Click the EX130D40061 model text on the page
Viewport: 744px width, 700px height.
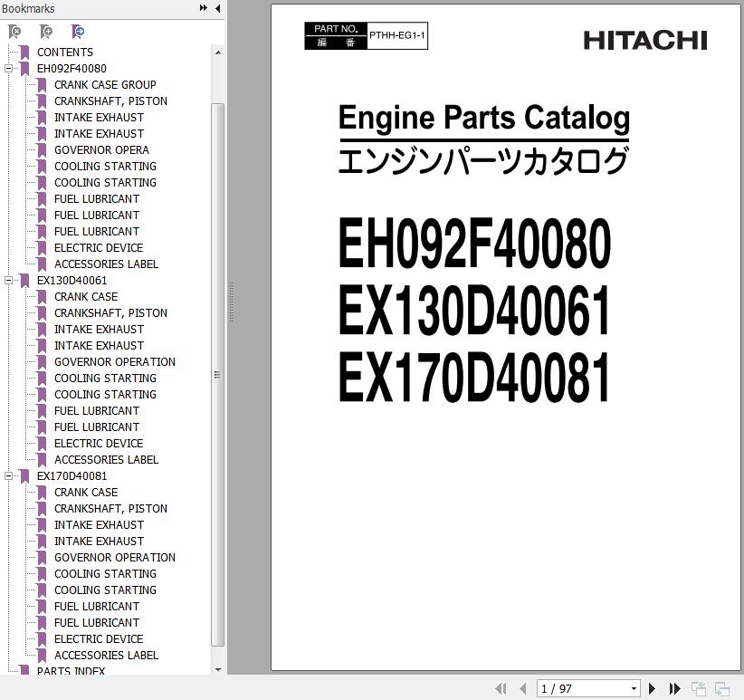point(473,311)
